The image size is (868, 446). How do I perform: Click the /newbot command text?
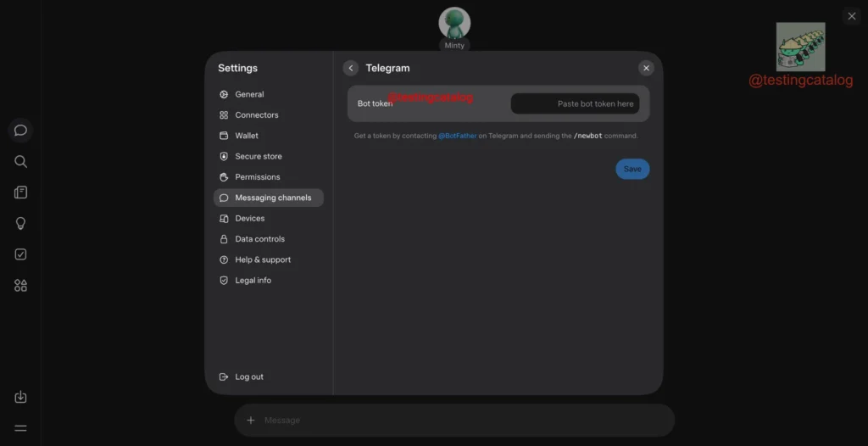(588, 136)
